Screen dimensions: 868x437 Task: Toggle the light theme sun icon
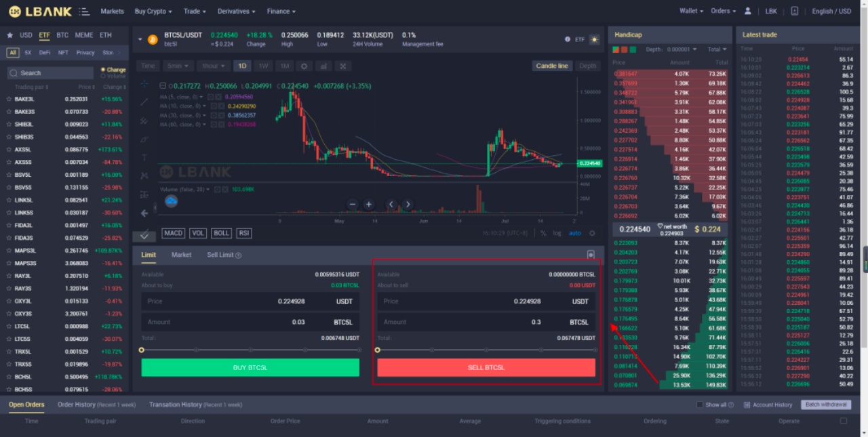595,39
